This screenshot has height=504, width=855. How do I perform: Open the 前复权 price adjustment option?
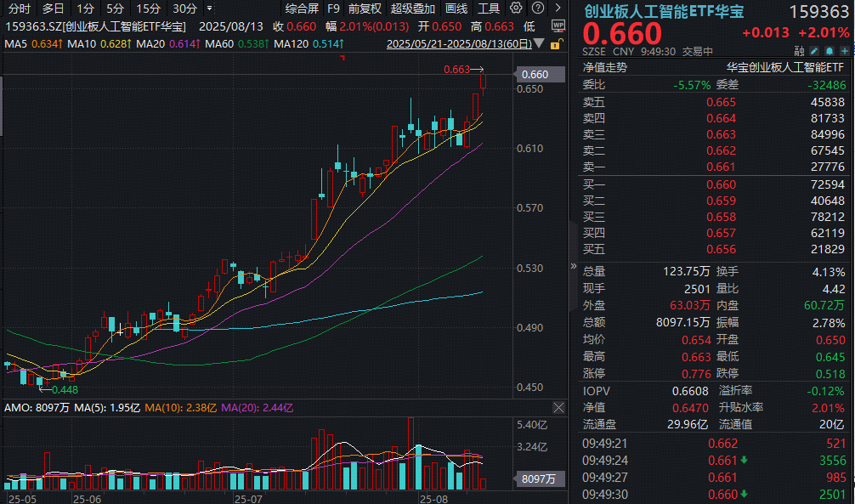(365, 8)
